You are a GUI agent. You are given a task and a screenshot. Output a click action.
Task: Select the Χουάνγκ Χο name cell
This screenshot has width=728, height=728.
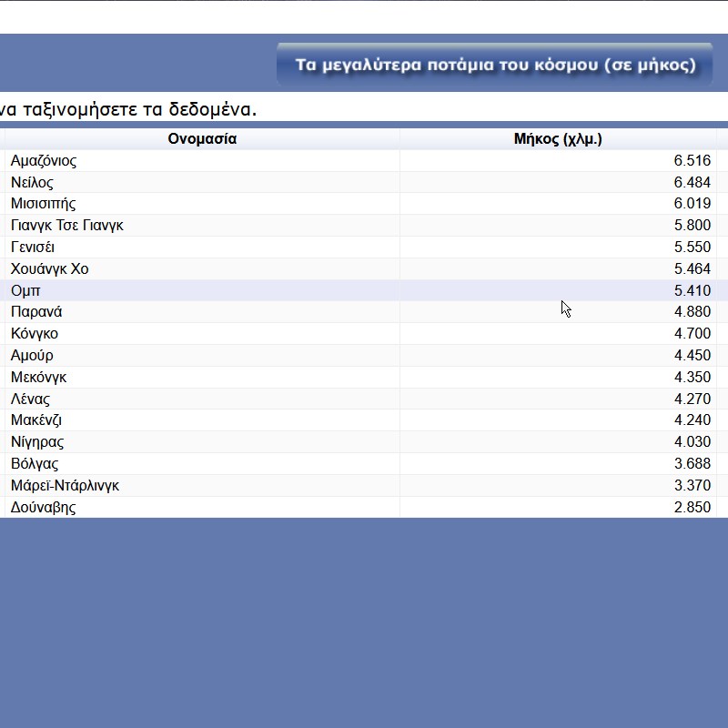[x=202, y=268]
